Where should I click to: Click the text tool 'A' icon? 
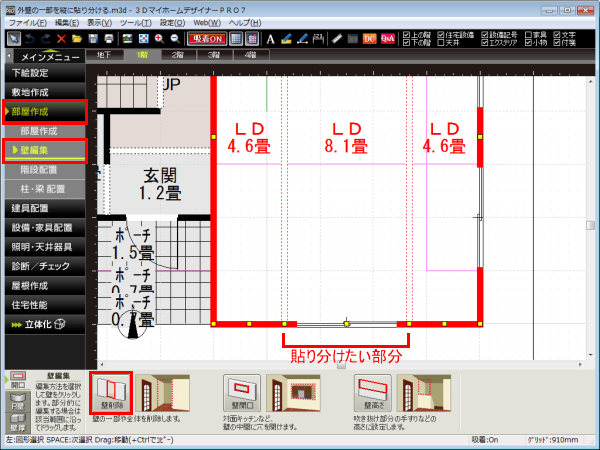(x=270, y=38)
